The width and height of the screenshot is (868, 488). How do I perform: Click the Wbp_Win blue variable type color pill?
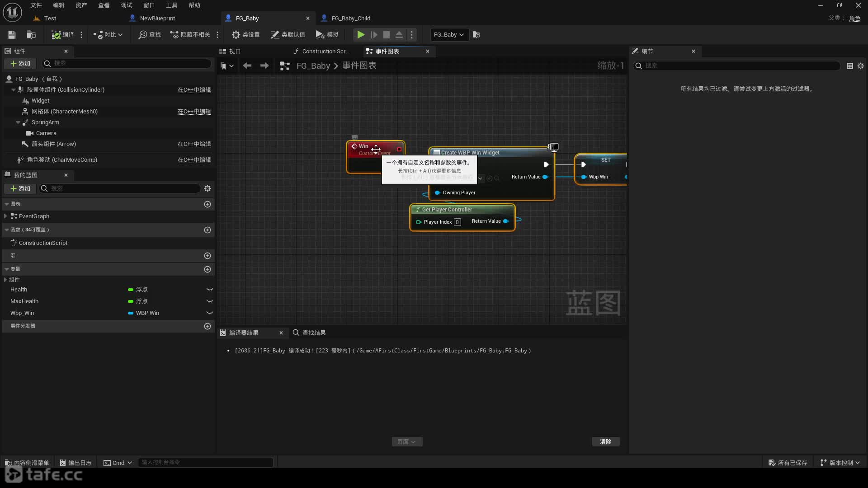[x=131, y=313]
